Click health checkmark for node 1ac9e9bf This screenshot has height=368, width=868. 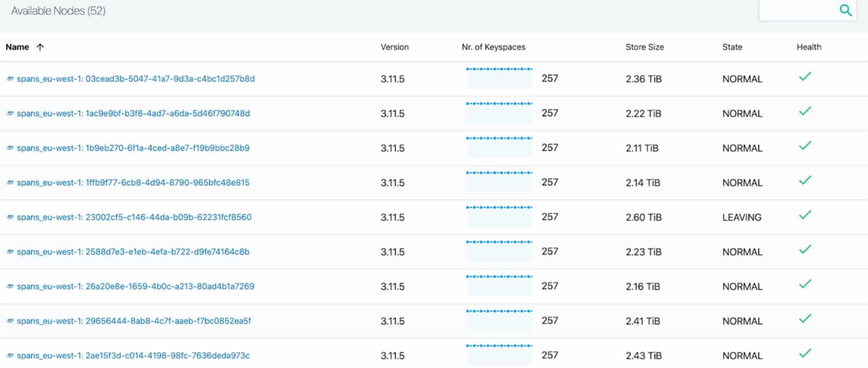point(805,111)
